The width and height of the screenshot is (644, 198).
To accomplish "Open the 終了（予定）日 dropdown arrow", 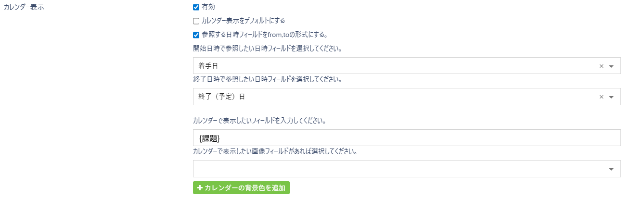I will point(611,97).
